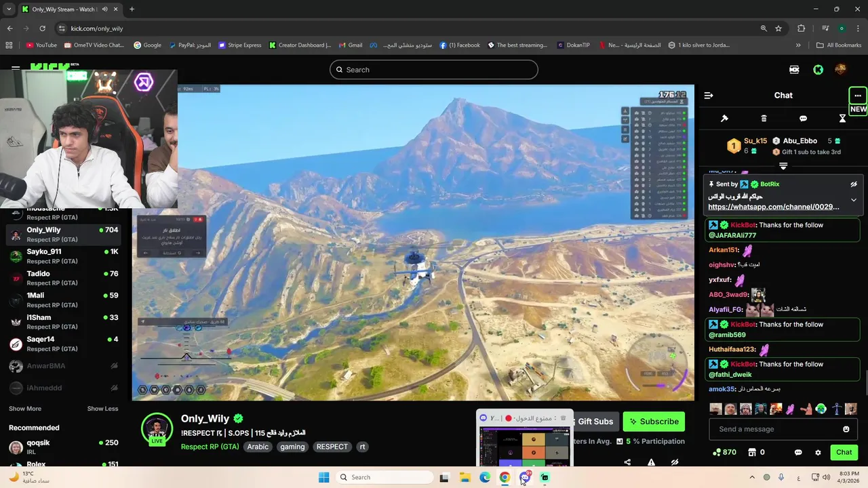The image size is (868, 488).
Task: Open the user profile avatar menu
Action: point(840,70)
